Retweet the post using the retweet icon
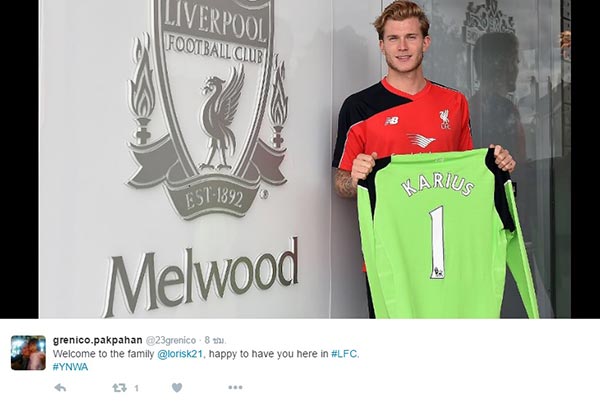 (119, 388)
